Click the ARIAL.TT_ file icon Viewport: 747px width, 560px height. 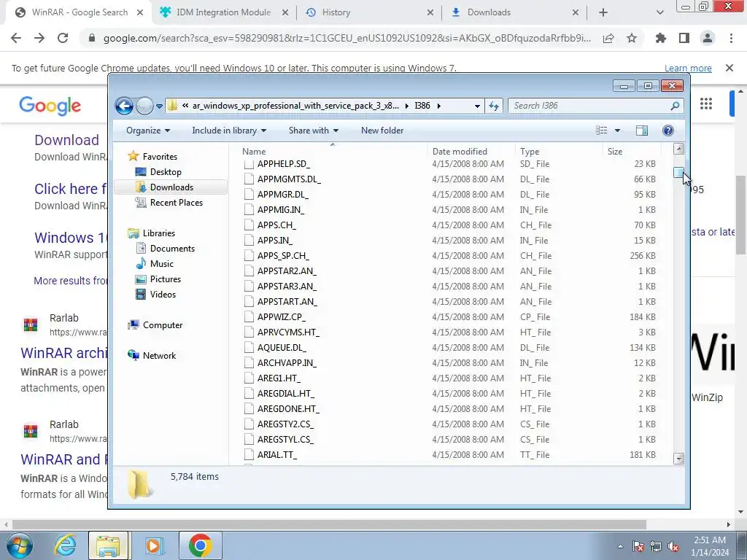pos(249,455)
